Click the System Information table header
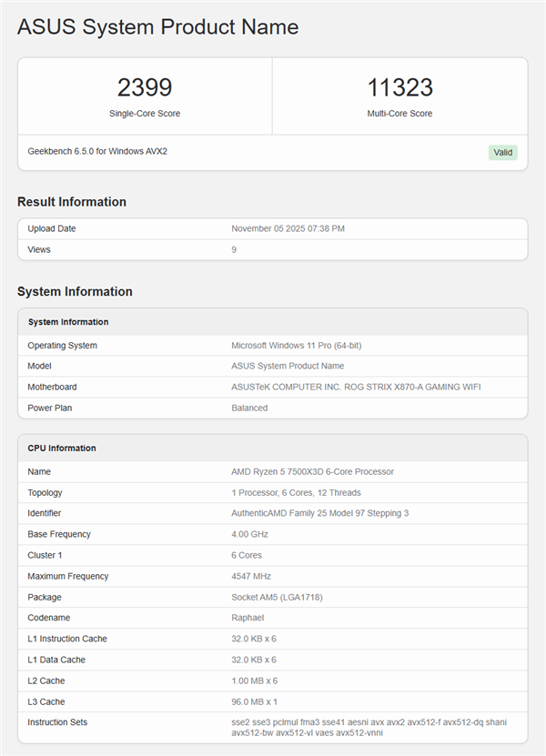The width and height of the screenshot is (546, 756). pyautogui.click(x=68, y=322)
